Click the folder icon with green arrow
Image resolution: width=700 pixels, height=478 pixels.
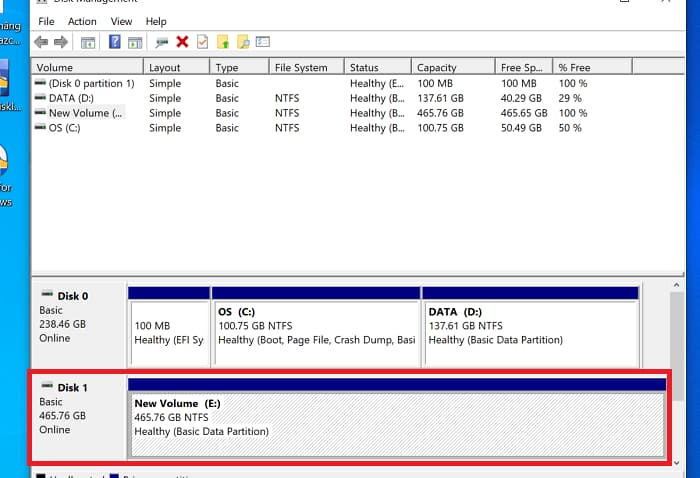(223, 42)
